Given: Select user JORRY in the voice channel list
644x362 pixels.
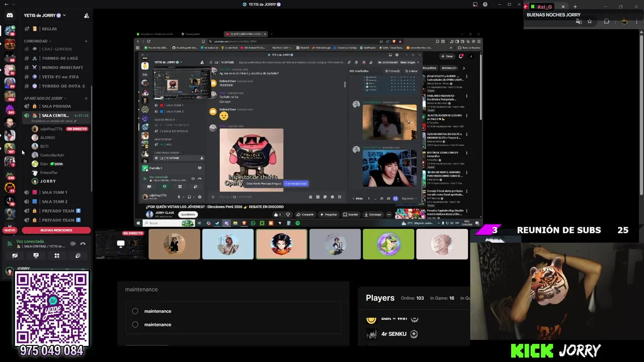Looking at the screenshot, I should click(x=48, y=181).
